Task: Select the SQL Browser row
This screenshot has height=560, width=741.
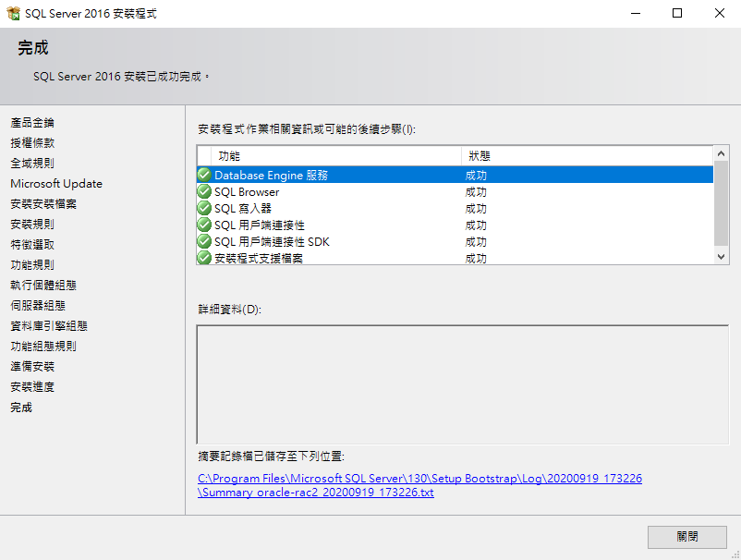Action: point(456,191)
